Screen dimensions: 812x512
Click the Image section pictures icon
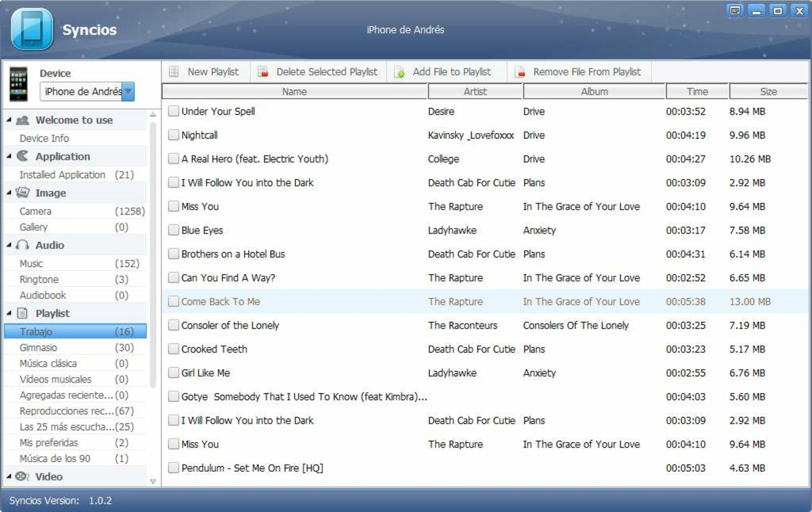coord(22,193)
